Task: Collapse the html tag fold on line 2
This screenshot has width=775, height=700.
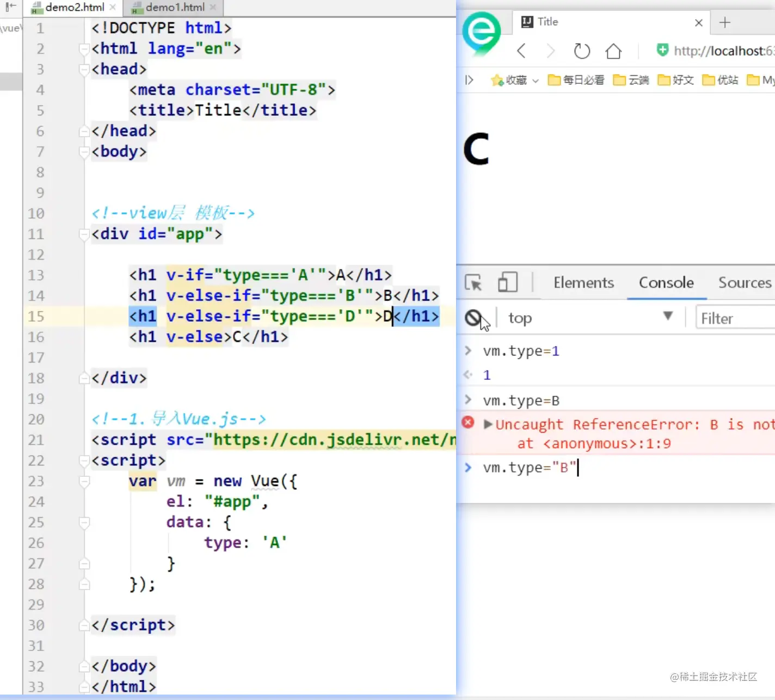Action: (84, 49)
